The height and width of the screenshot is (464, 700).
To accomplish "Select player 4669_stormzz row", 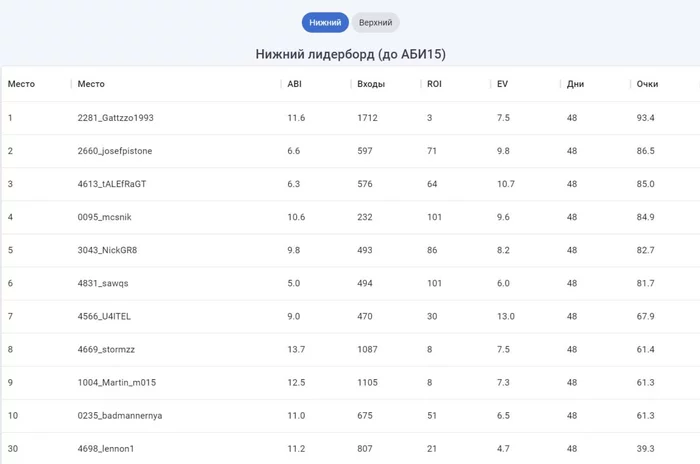I will (351, 349).
